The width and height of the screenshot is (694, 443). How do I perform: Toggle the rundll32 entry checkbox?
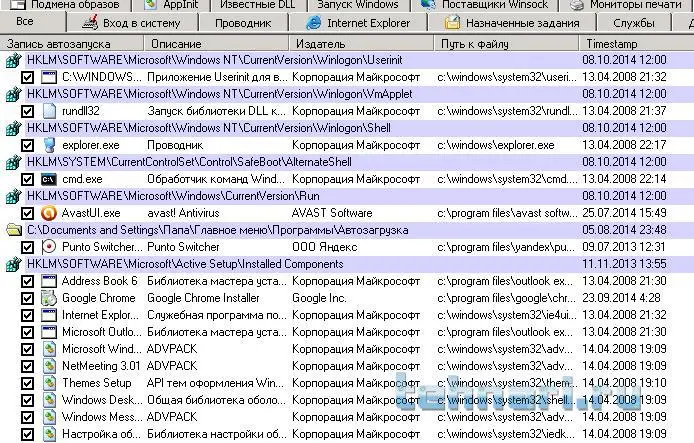pos(27,112)
